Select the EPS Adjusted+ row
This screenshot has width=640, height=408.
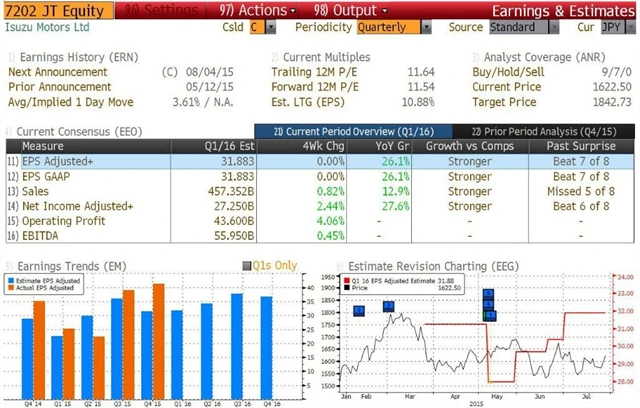pos(320,162)
